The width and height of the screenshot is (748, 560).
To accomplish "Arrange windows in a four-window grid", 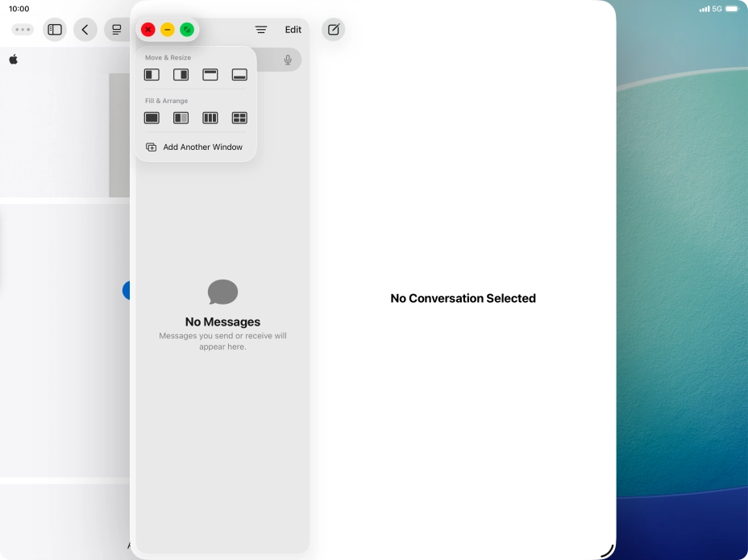I will (239, 118).
